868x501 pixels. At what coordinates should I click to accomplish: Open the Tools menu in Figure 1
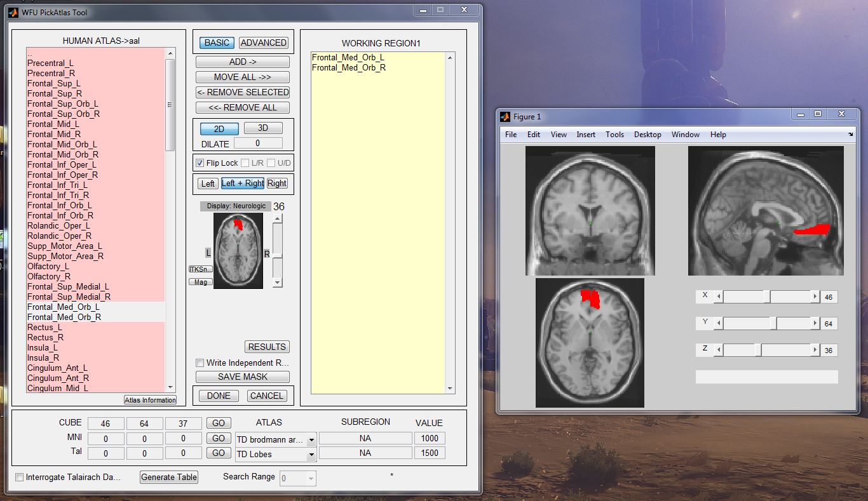[614, 135]
